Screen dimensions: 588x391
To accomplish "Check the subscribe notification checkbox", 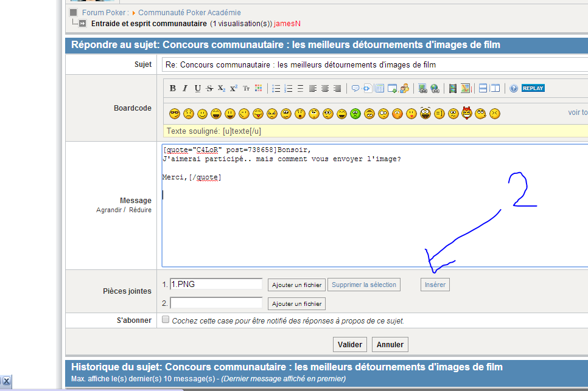I will [x=166, y=319].
